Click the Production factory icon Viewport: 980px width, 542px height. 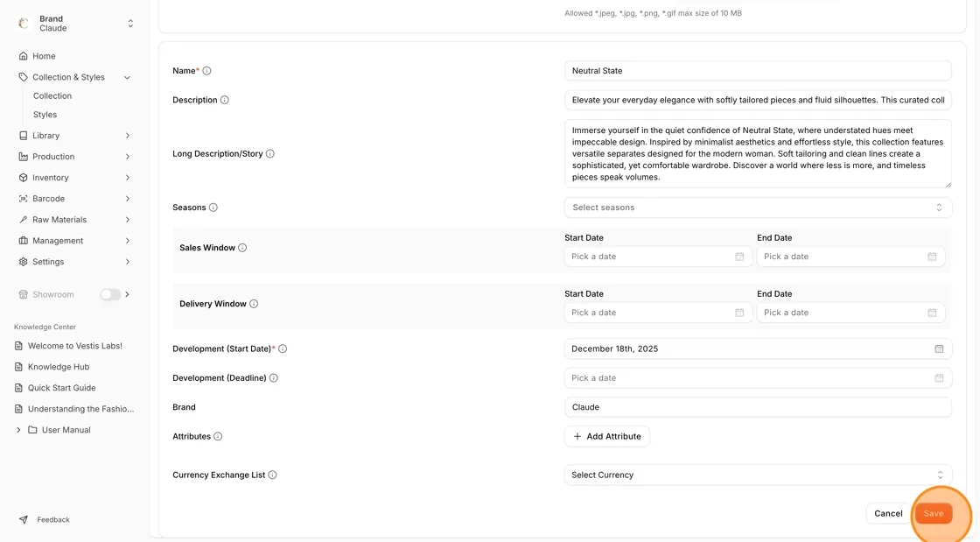(x=23, y=157)
